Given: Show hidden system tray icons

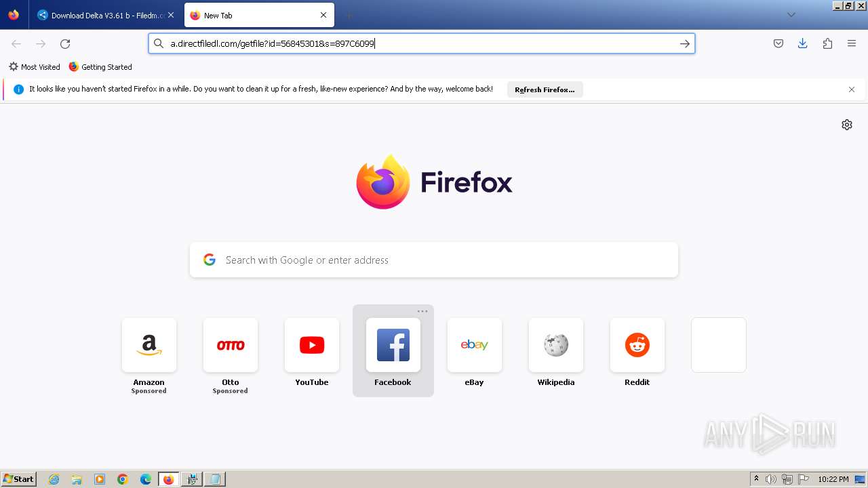Looking at the screenshot, I should pyautogui.click(x=756, y=479).
